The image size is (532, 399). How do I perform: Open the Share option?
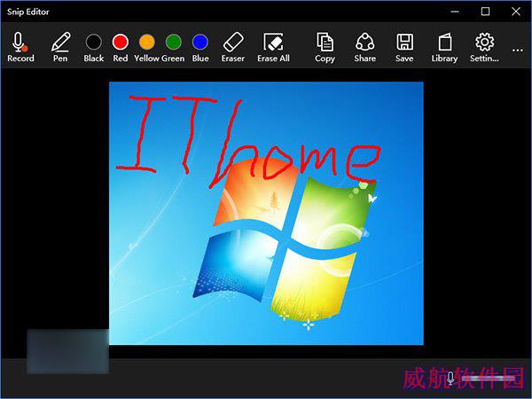(x=364, y=47)
